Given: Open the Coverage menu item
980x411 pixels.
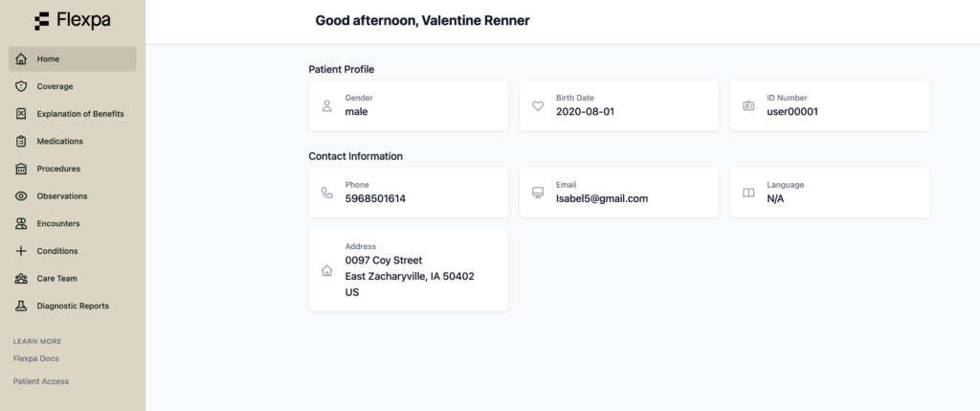Looking at the screenshot, I should point(55,86).
